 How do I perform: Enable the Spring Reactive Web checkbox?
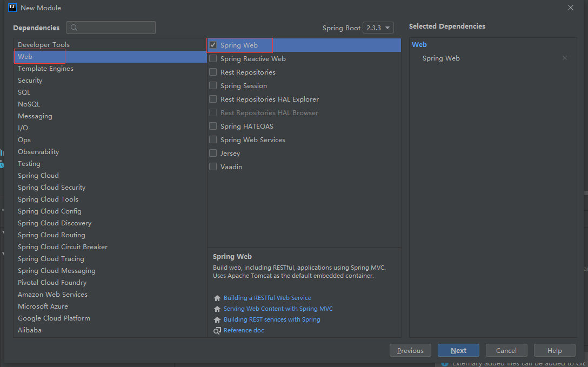213,58
